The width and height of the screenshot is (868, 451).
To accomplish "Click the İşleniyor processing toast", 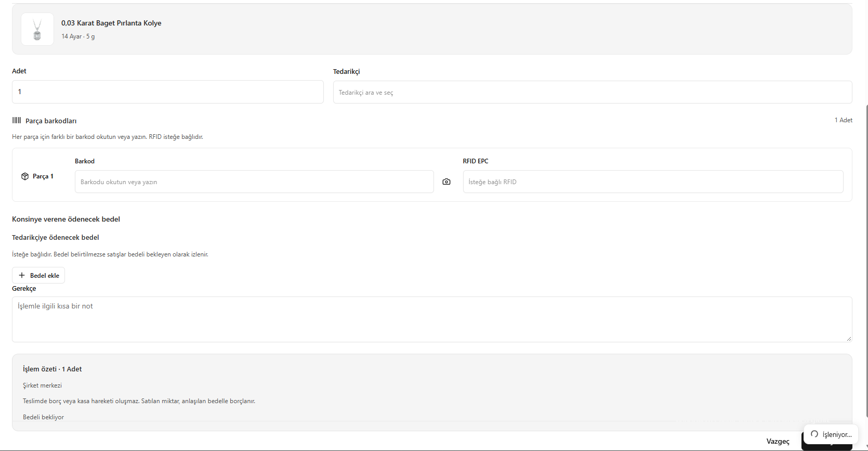I will 831,434.
